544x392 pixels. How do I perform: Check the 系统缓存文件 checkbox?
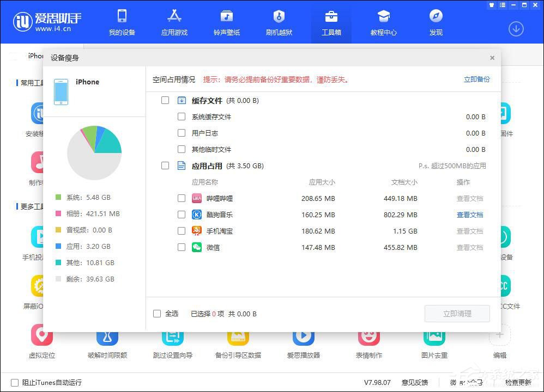coord(182,117)
